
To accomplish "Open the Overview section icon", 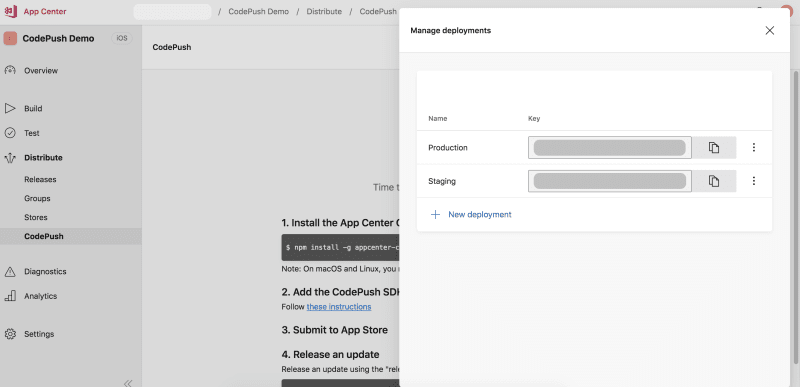I will 10,70.
